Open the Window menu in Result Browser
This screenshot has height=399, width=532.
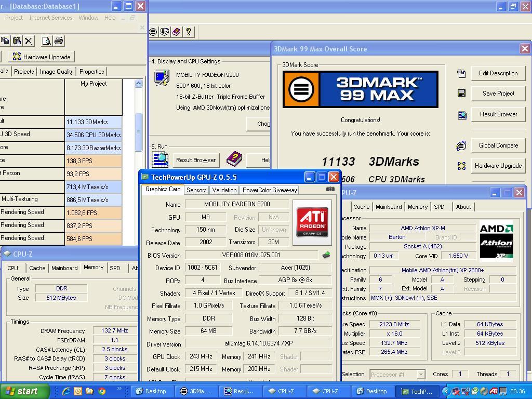(88, 18)
